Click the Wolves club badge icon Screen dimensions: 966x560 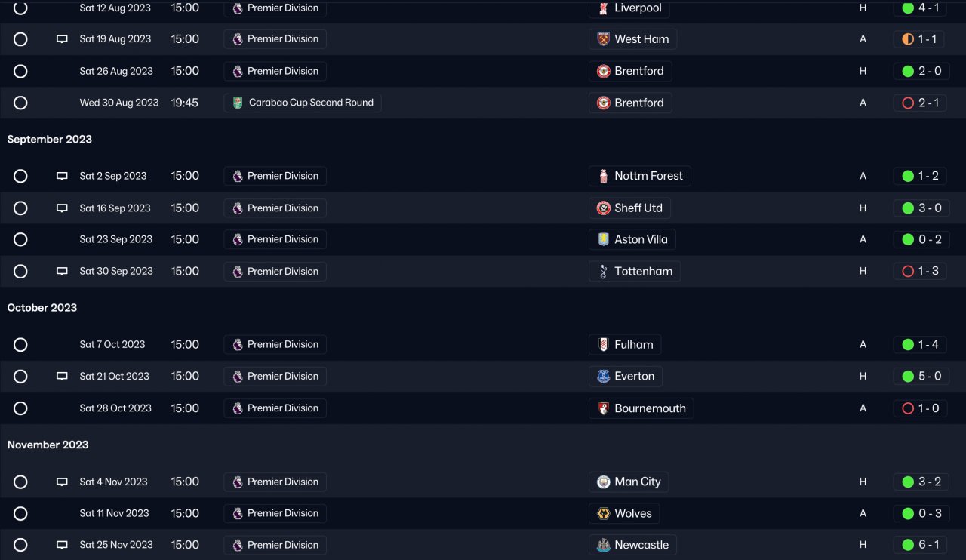click(x=603, y=514)
